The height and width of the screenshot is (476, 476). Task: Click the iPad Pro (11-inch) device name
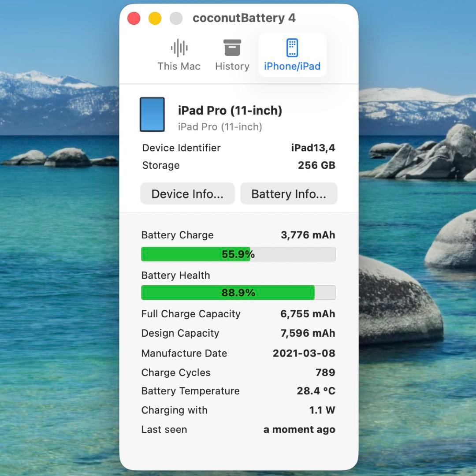pyautogui.click(x=230, y=110)
